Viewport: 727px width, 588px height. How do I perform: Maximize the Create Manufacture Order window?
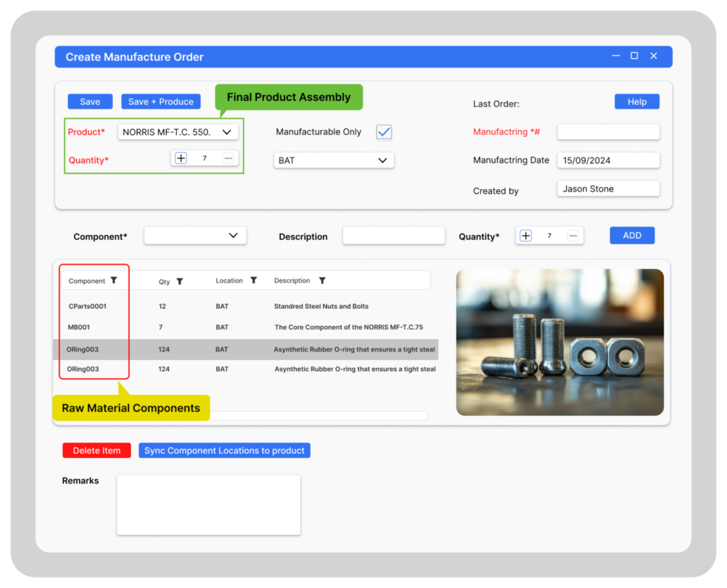(x=634, y=55)
